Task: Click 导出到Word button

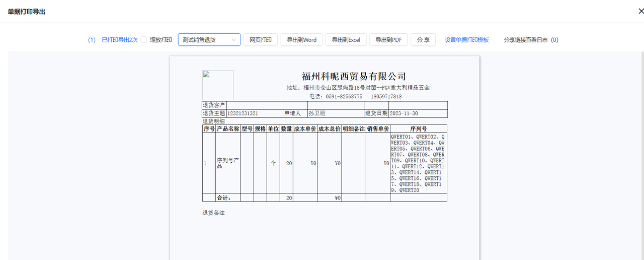Action: point(302,40)
